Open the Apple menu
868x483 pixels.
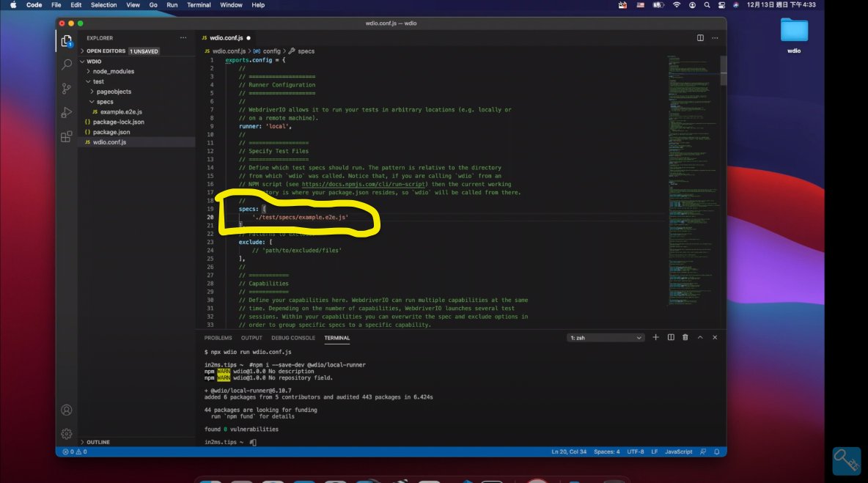(x=13, y=5)
